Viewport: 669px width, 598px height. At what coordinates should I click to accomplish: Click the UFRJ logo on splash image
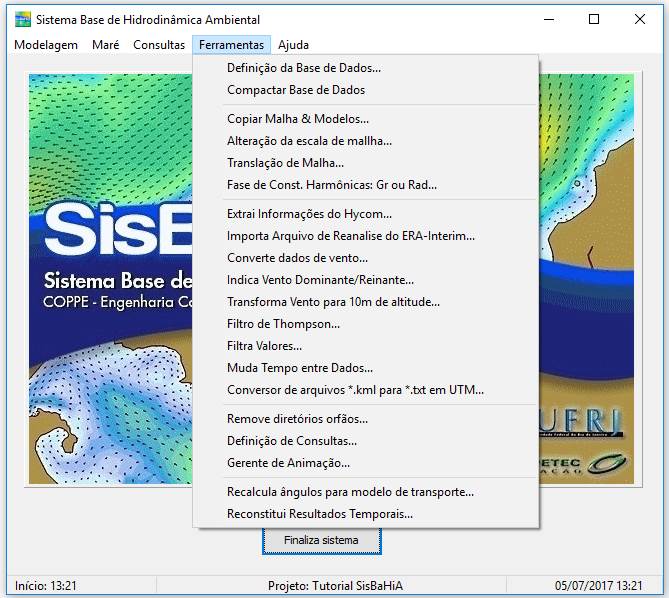tap(580, 422)
